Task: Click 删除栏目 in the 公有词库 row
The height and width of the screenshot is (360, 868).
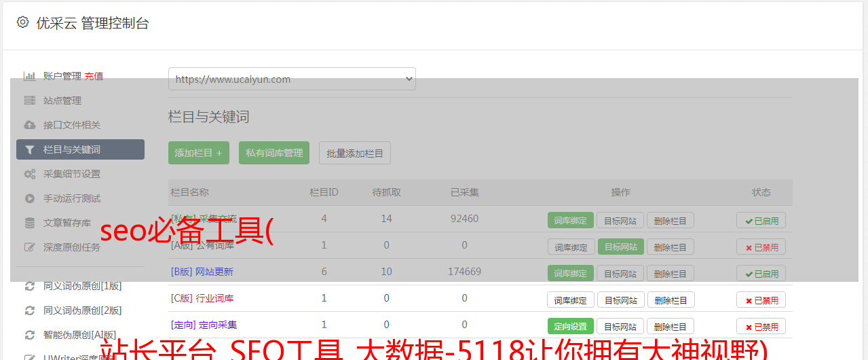Action: click(x=671, y=247)
